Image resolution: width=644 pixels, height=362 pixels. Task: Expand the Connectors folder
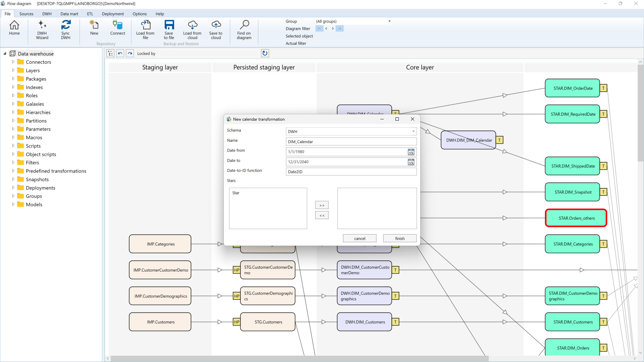[x=13, y=62]
